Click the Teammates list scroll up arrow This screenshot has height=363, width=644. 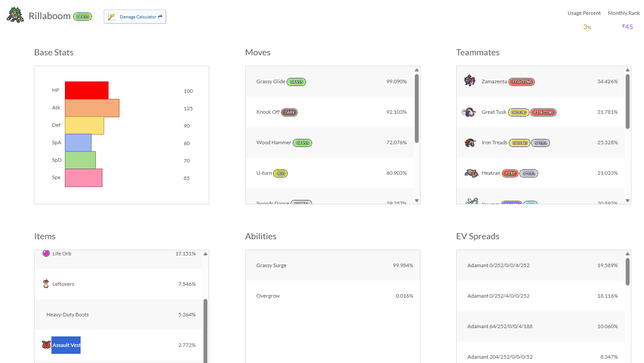coord(627,70)
